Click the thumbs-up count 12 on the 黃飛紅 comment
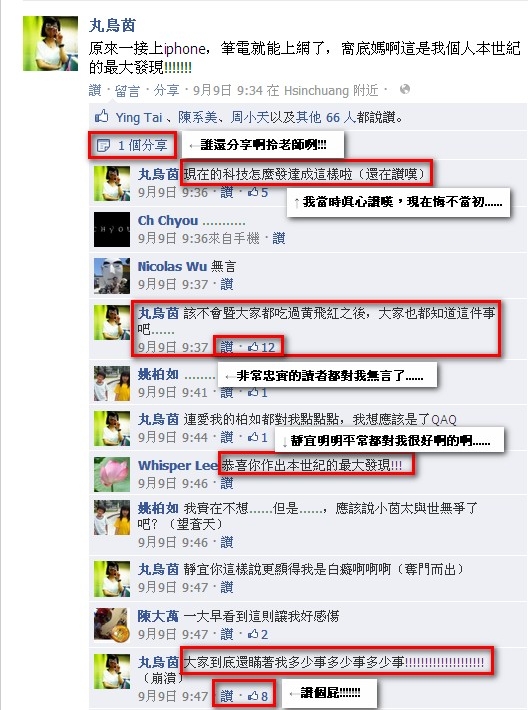 [262, 347]
